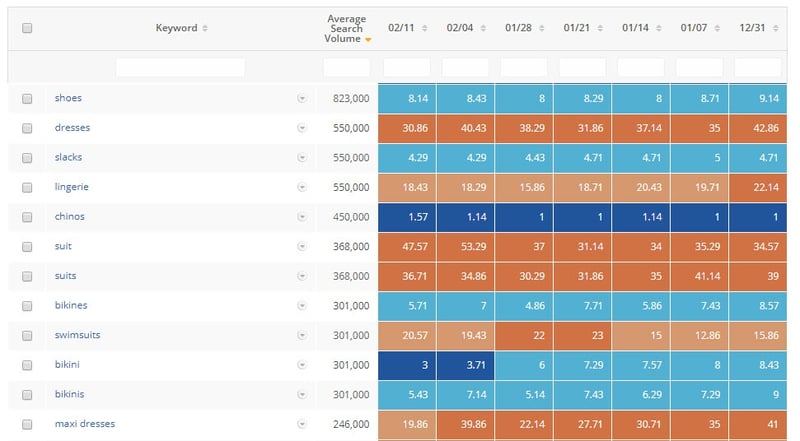Viewport: 800px width, 441px height.
Task: Open the slacks row dropdown arrow
Action: click(302, 158)
